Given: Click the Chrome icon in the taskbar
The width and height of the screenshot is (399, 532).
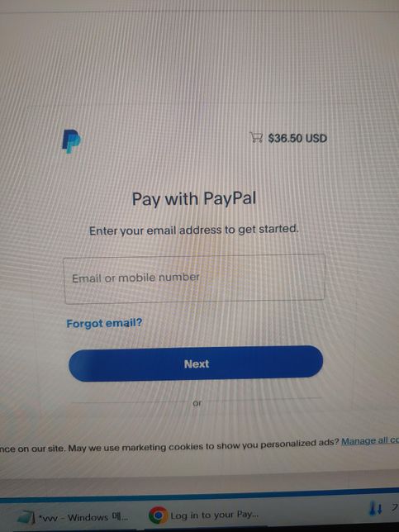Looking at the screenshot, I should click(158, 515).
